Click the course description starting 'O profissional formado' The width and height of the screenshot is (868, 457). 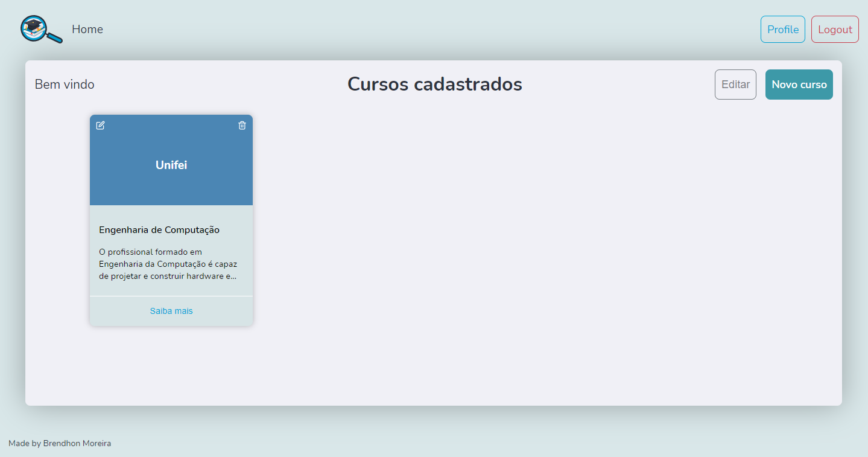[168, 264]
